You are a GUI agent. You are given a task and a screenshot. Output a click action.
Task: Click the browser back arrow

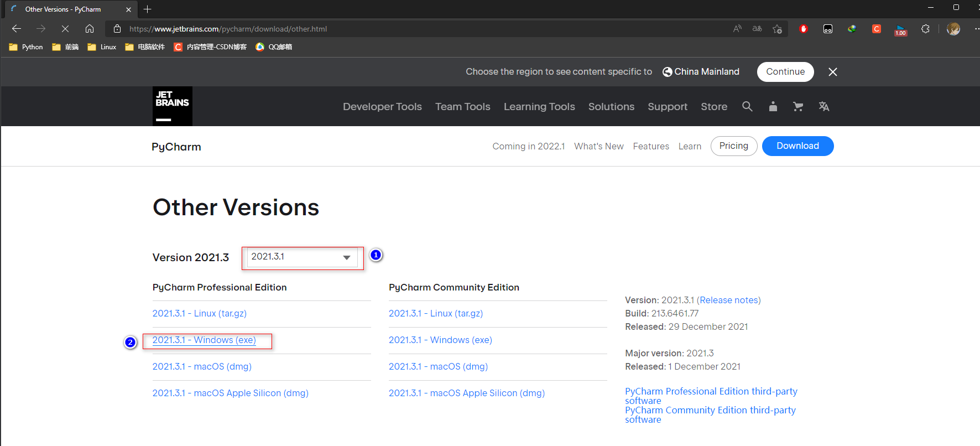coord(17,29)
